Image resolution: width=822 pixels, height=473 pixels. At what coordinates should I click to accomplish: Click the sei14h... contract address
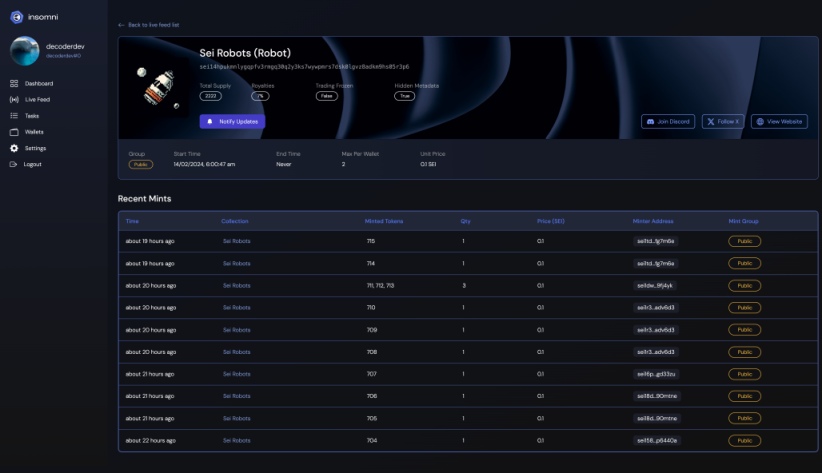pos(304,67)
